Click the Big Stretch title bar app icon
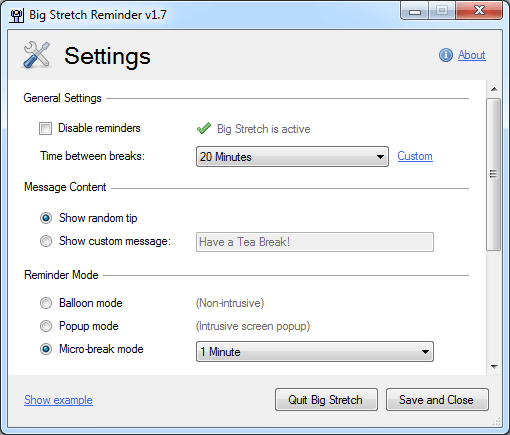The height and width of the screenshot is (435, 510). (x=17, y=15)
